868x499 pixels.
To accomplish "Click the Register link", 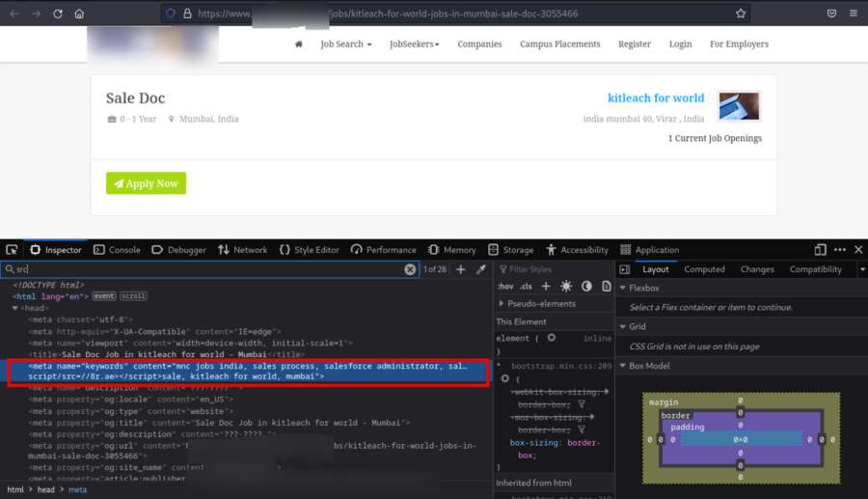I will click(635, 44).
